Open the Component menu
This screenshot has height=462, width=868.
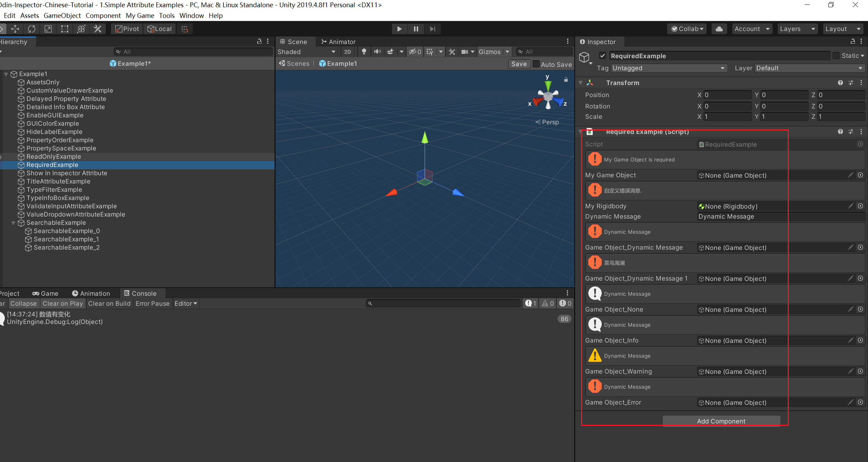click(x=103, y=15)
